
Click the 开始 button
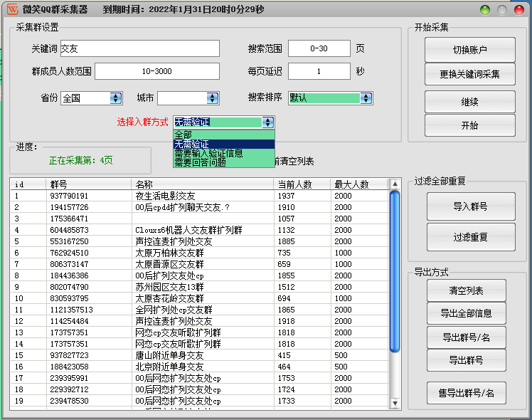(x=470, y=125)
